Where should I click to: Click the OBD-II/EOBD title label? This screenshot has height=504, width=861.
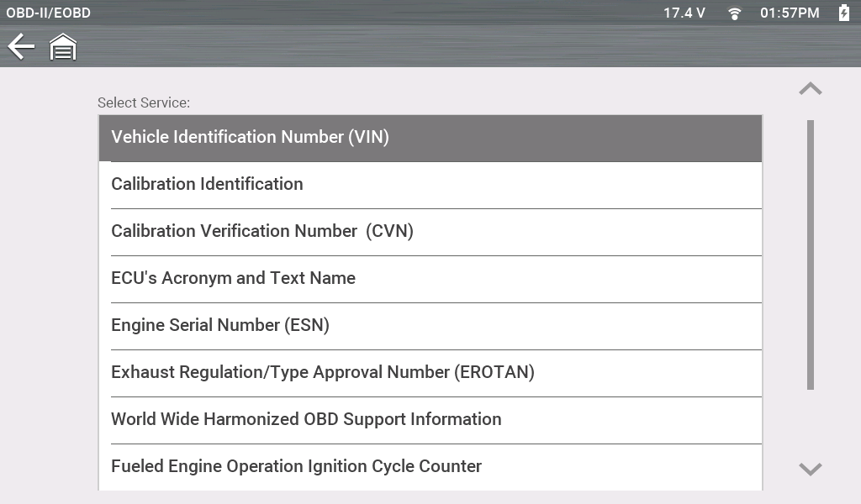pos(49,13)
